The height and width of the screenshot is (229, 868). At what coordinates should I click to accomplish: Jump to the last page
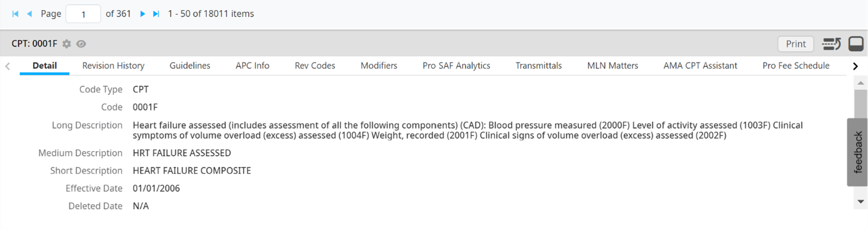[156, 14]
